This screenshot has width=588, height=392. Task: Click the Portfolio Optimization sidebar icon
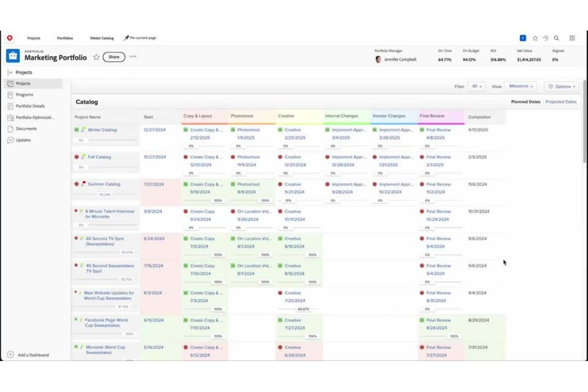pyautogui.click(x=10, y=118)
